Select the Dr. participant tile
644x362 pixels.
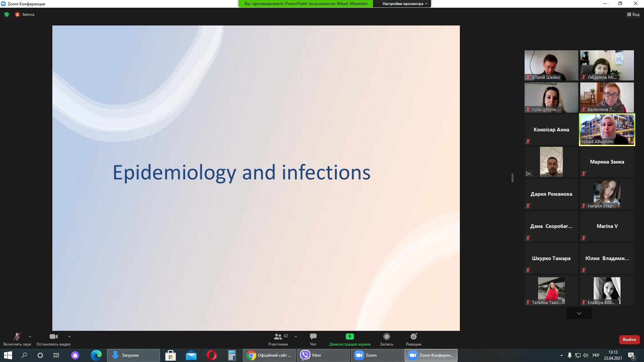(x=551, y=162)
